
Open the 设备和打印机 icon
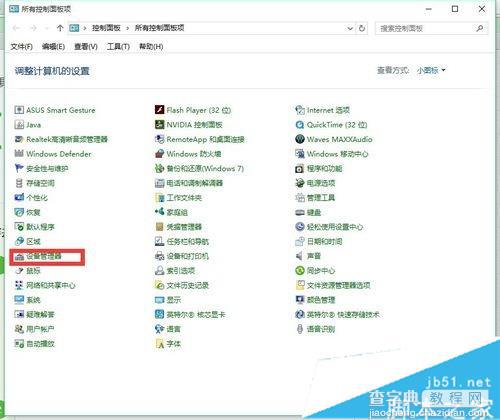pyautogui.click(x=160, y=256)
